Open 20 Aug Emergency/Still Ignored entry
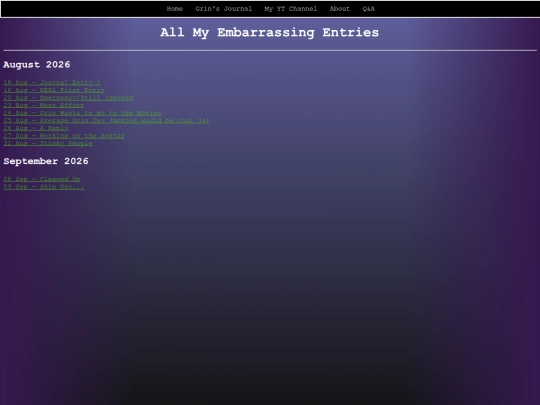Screen dimensions: 540x405 tap(68, 97)
